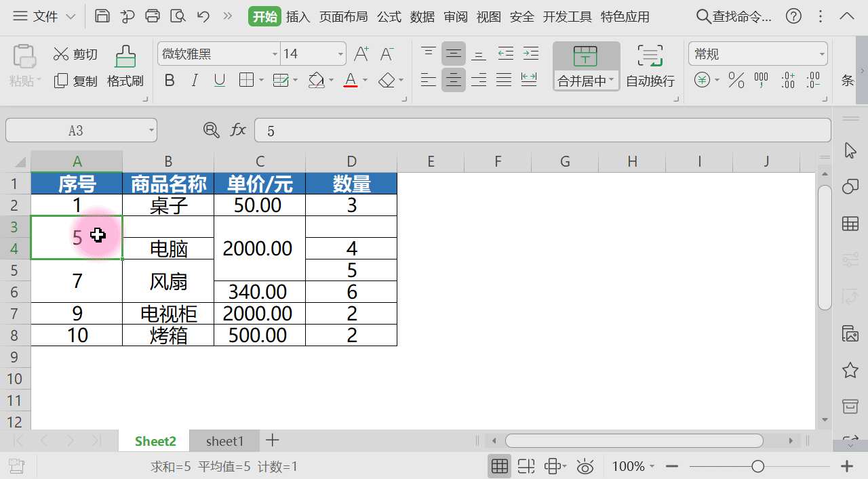
Task: Switch to the 数据 ribbon tab
Action: pos(422,16)
